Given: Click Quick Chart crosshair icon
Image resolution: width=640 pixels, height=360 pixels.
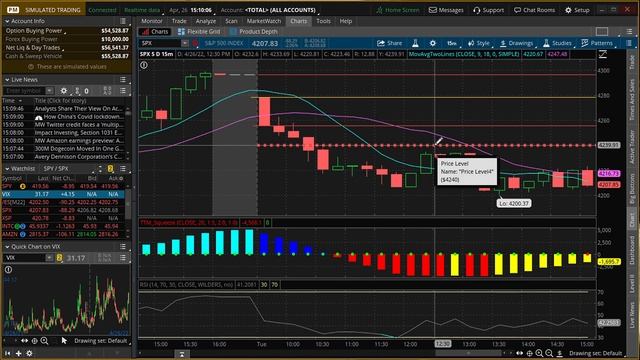Looking at the screenshot, I should 34,341.
